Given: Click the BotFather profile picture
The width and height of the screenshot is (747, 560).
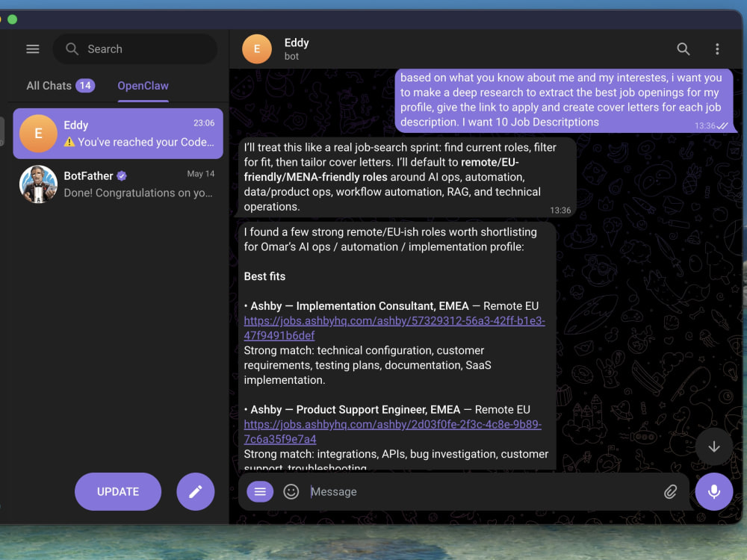Looking at the screenshot, I should click(x=38, y=184).
